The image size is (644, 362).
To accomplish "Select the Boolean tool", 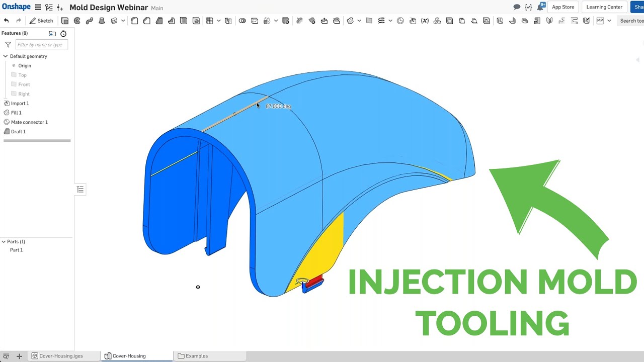I will [243, 21].
